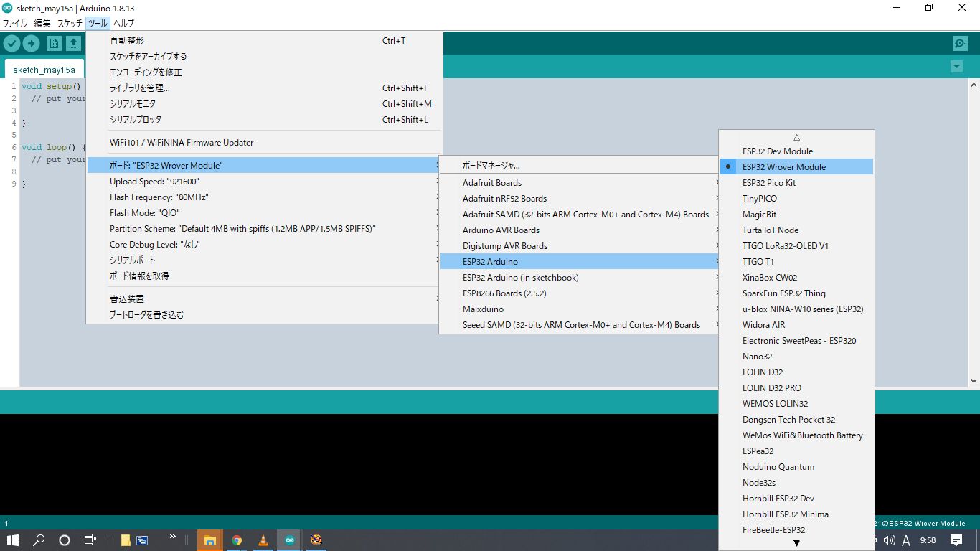Expand Adafruit Boards submenu
This screenshot has height=551, width=980.
click(x=580, y=183)
